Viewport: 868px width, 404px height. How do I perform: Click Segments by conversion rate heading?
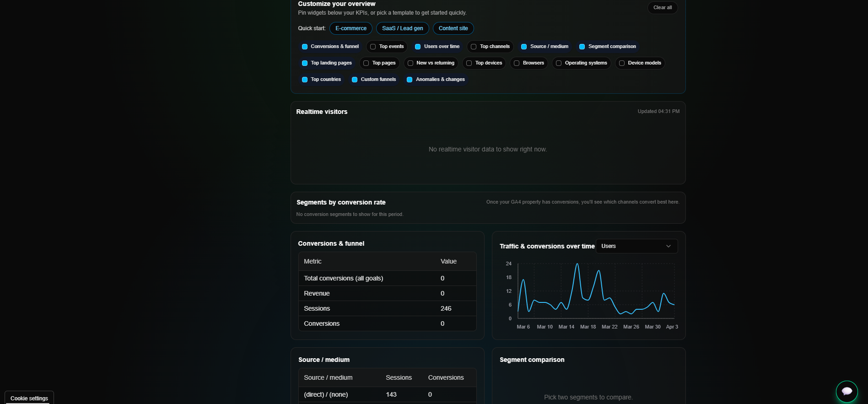pos(341,202)
